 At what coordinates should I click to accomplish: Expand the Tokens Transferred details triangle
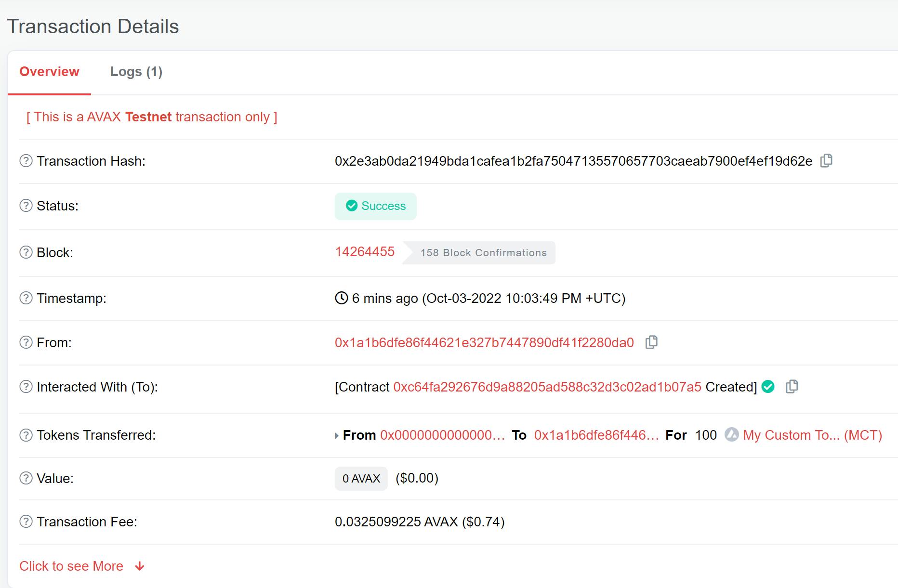pos(336,435)
